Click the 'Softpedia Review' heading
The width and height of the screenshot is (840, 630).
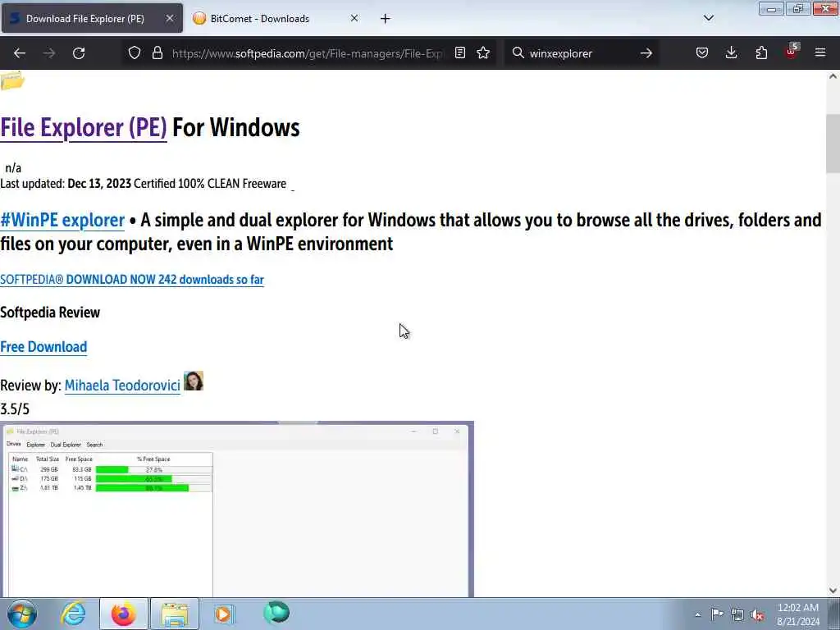pos(50,313)
